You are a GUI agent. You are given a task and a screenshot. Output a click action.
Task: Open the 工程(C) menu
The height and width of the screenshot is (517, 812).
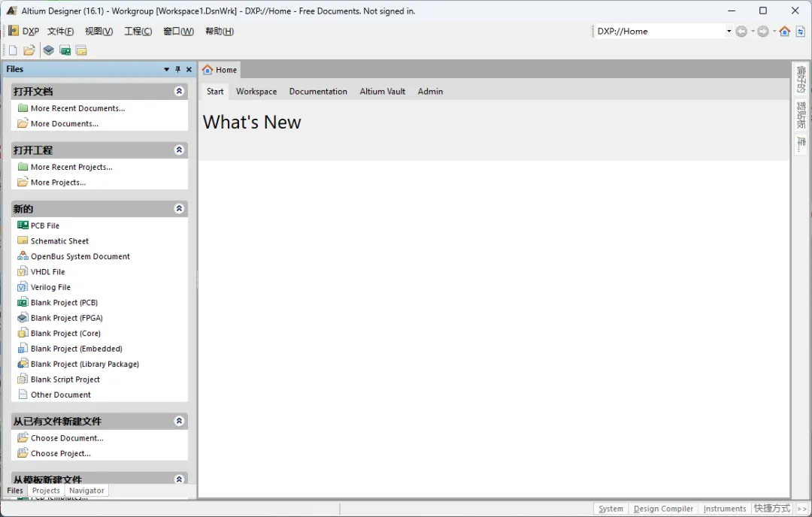138,31
